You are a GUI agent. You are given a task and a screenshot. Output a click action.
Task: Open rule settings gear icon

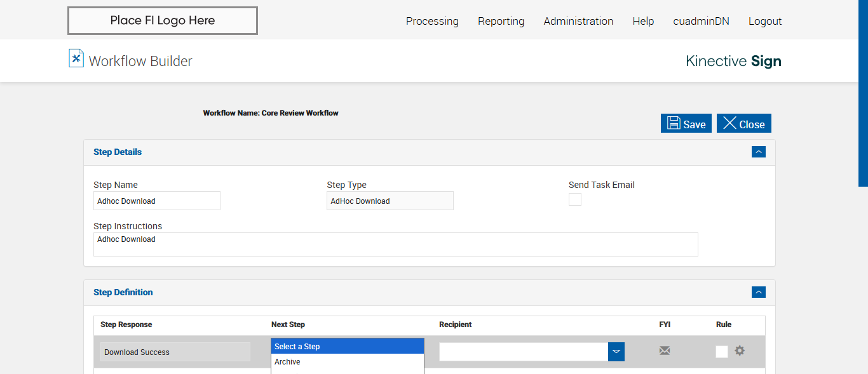(x=740, y=351)
